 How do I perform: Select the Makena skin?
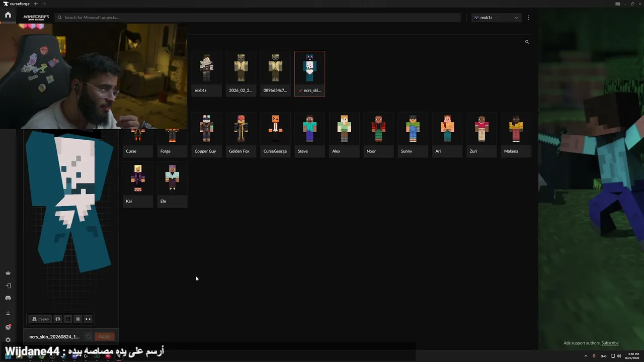coord(516,135)
